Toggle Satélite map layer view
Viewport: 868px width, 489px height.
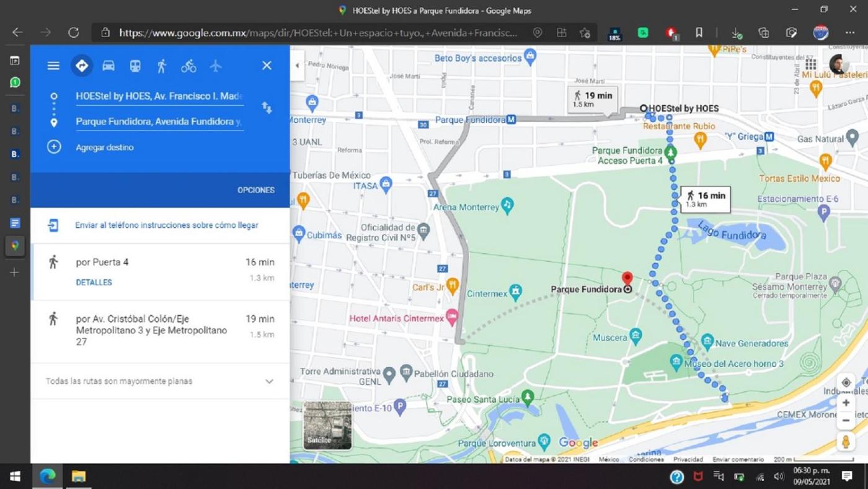pyautogui.click(x=327, y=425)
